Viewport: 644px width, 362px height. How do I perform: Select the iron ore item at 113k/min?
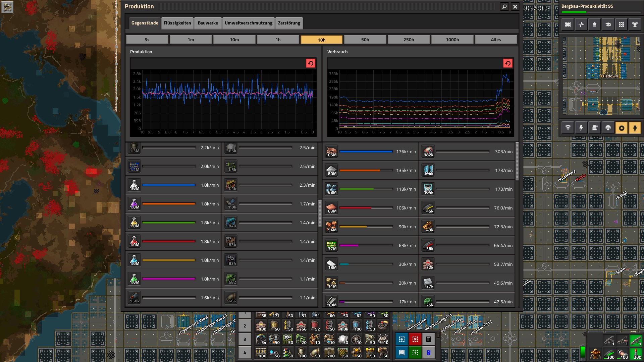(x=331, y=189)
